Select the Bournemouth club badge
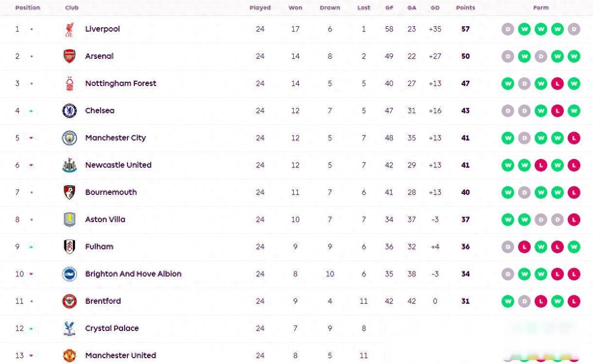The width and height of the screenshot is (593, 364). point(69,192)
